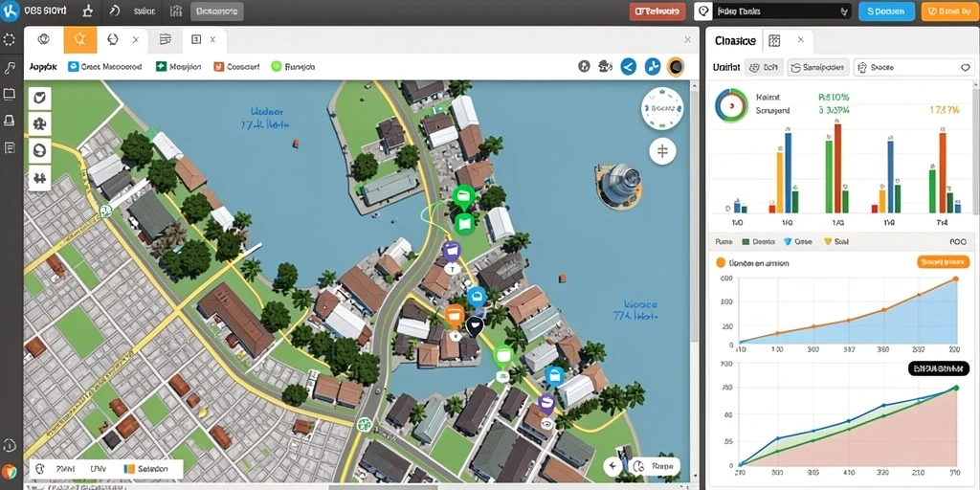Click the flask icon in the top dark bar
This screenshot has width=980, height=490.
tap(87, 11)
